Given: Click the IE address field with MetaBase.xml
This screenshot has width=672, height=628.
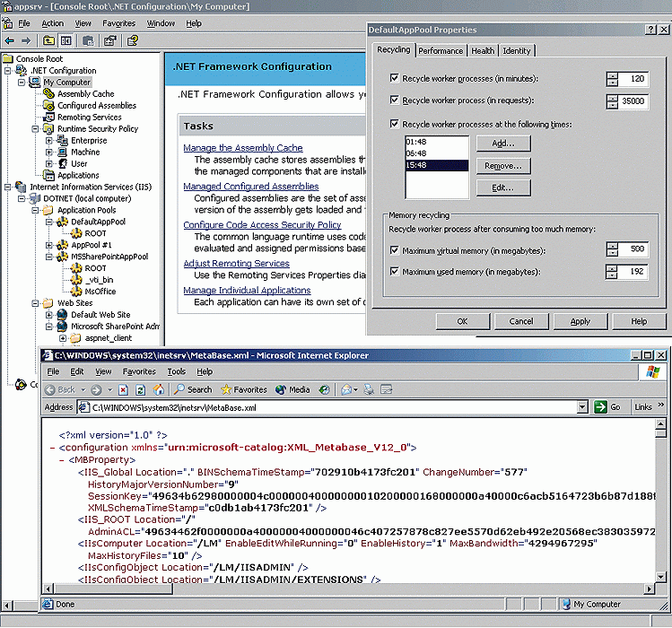Looking at the screenshot, I should pyautogui.click(x=327, y=407).
